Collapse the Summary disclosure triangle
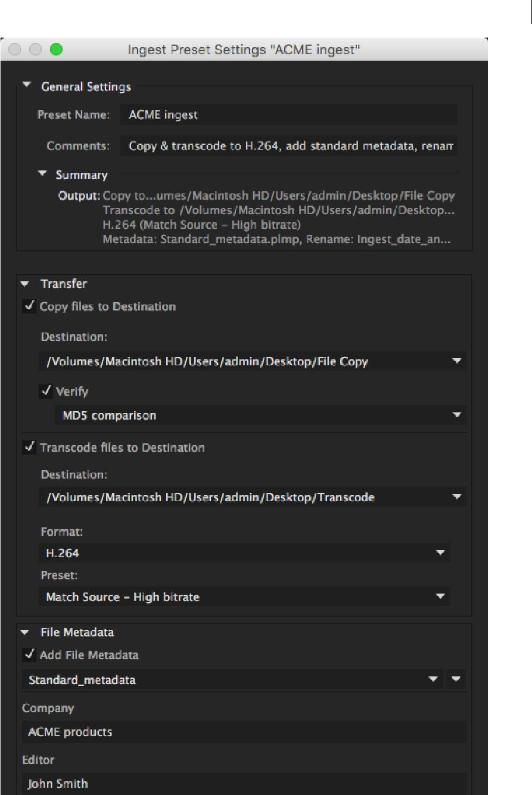The height and width of the screenshot is (795, 532). pyautogui.click(x=42, y=174)
